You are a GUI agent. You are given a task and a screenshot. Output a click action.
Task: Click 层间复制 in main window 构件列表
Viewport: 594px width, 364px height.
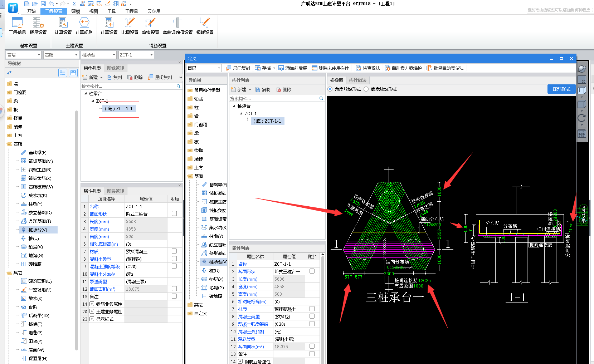(x=160, y=77)
